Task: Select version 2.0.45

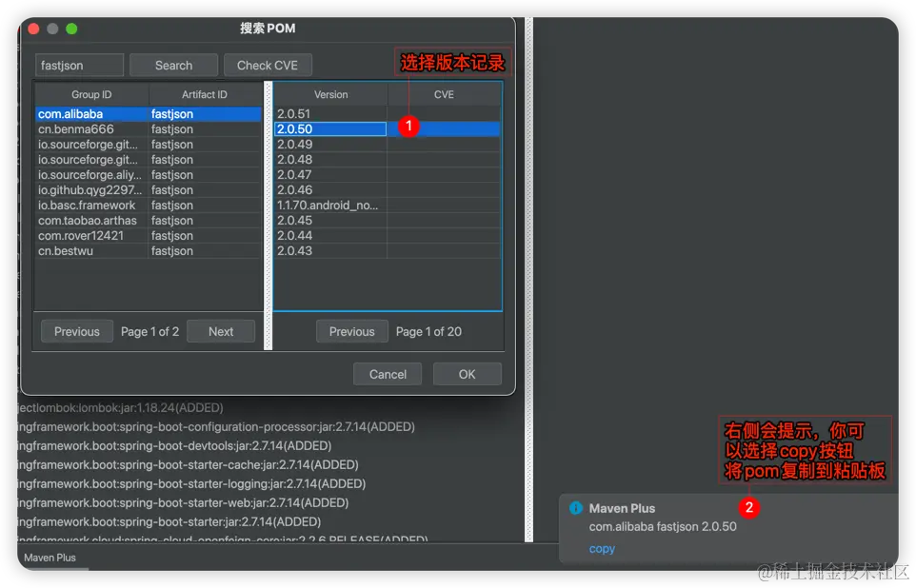Action: (388, 220)
